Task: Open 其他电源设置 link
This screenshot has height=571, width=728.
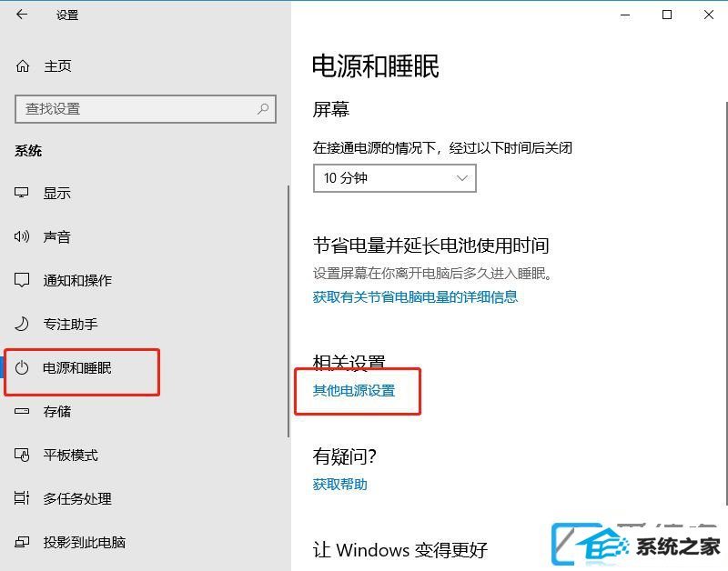Action: pos(354,391)
